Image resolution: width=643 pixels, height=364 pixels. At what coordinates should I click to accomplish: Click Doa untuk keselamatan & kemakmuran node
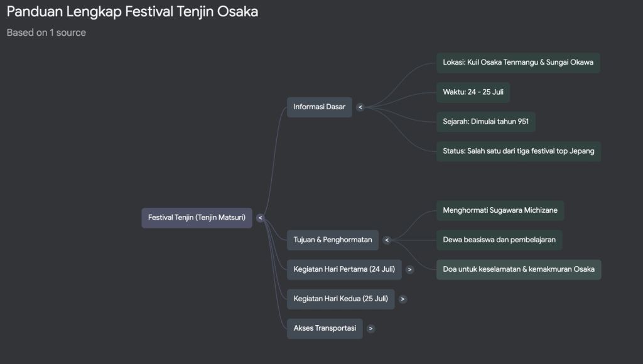pyautogui.click(x=518, y=269)
